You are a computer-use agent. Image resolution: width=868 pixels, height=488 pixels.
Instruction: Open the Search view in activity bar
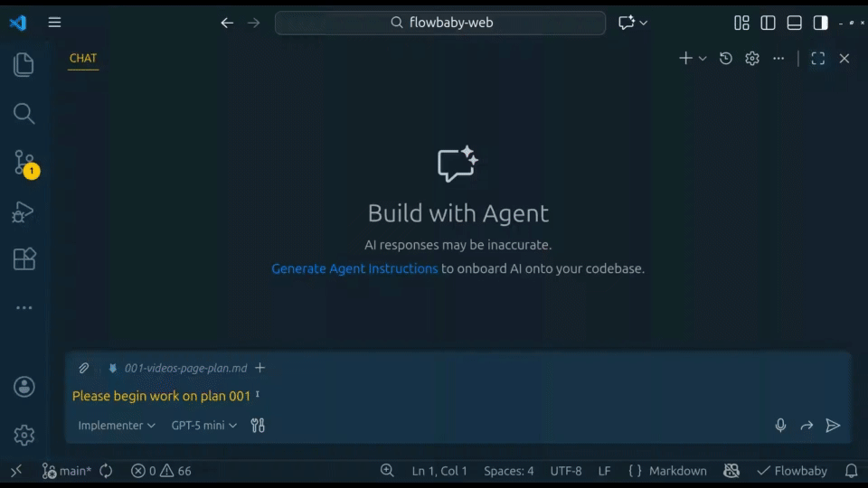coord(24,114)
